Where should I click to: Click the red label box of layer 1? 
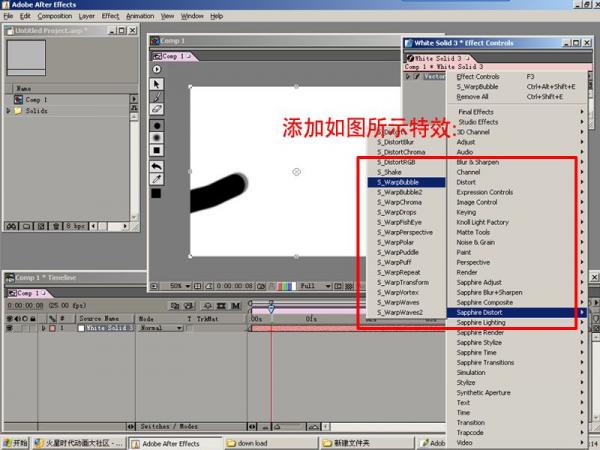(52, 328)
